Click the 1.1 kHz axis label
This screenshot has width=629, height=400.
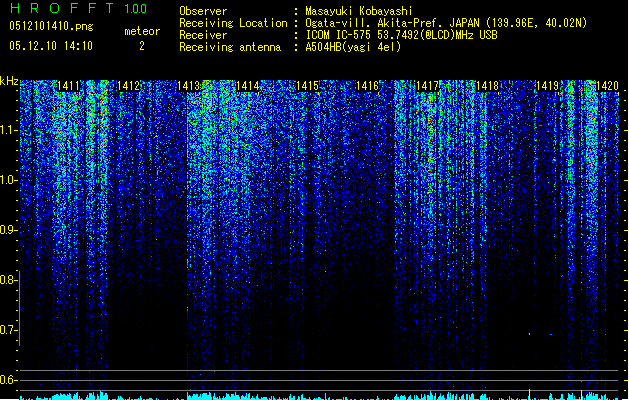(x=8, y=130)
